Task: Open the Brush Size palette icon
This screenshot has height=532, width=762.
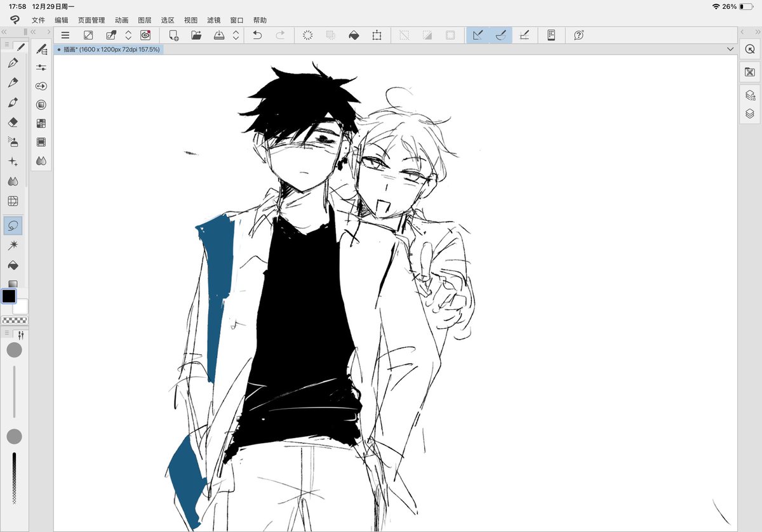Action: point(41,86)
